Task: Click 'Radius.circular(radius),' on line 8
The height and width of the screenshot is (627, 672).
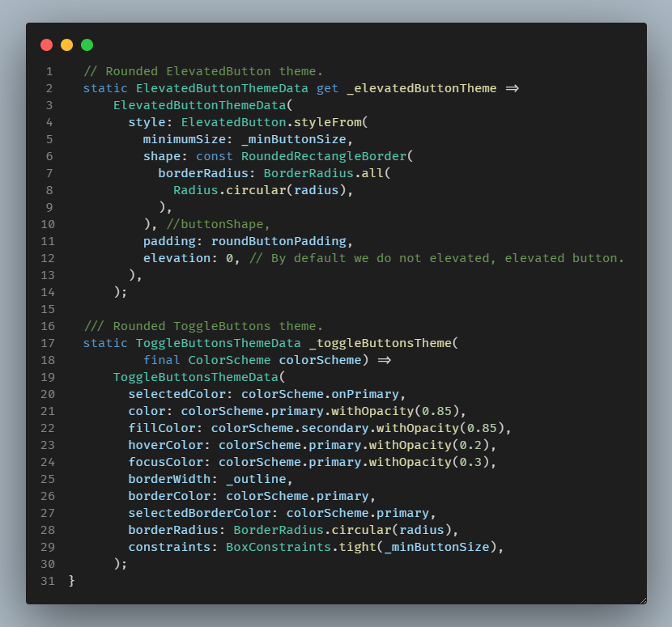Action: tap(262, 190)
